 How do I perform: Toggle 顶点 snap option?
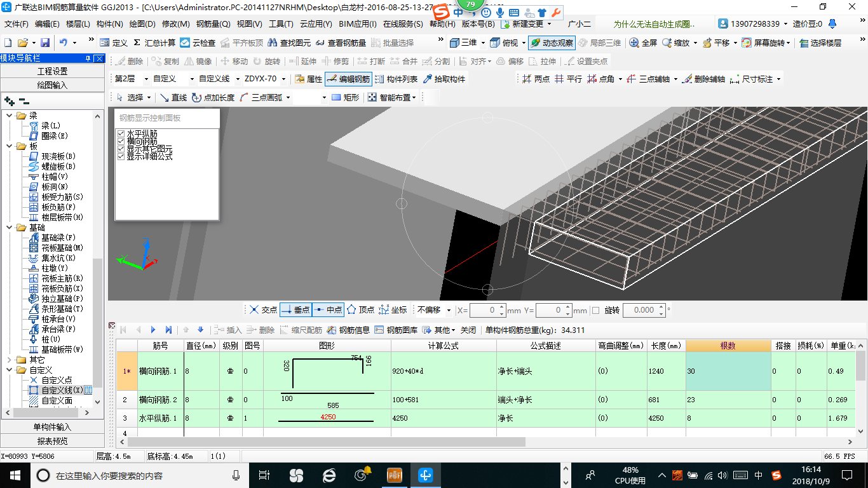point(360,309)
